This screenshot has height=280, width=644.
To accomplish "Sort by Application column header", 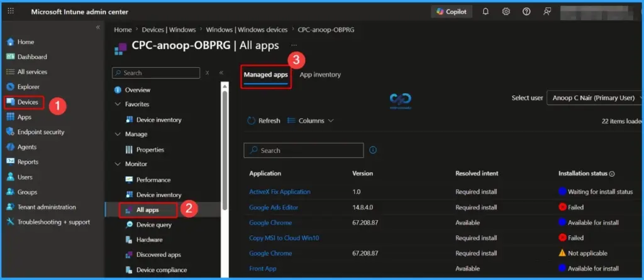I will (265, 174).
